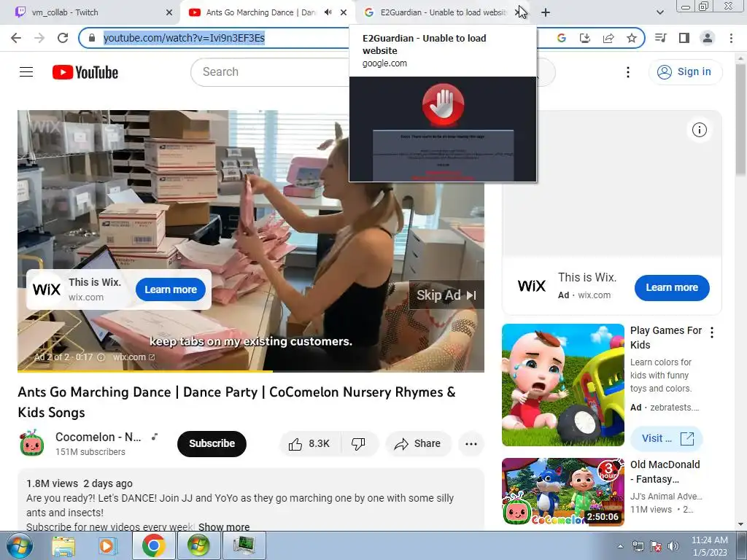Select the Ants Go Marching Dance tab

pos(260,12)
